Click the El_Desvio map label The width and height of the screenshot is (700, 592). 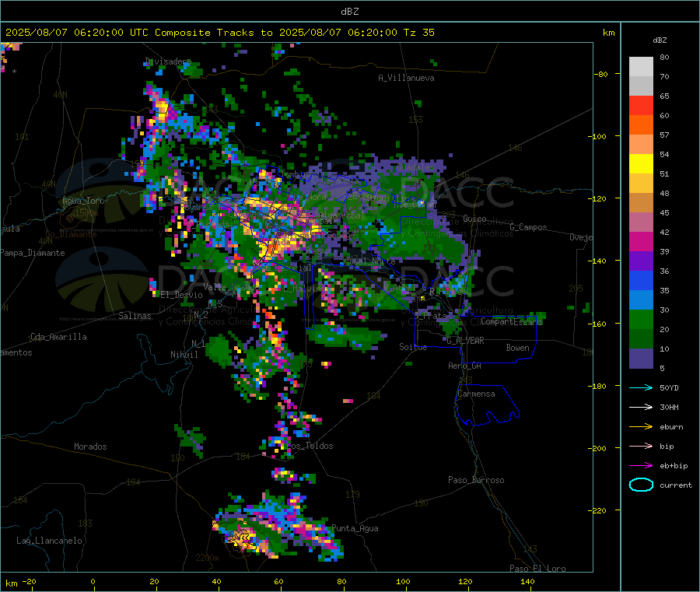(x=181, y=295)
